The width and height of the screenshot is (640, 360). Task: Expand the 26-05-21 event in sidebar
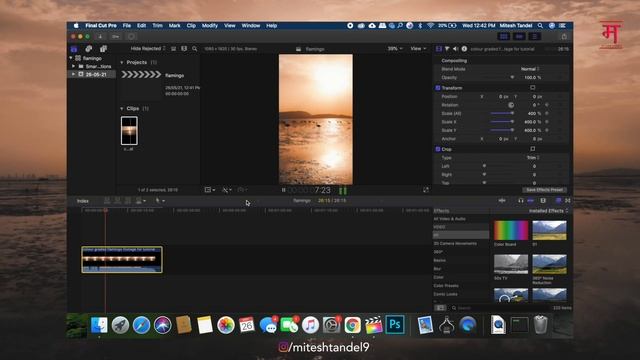pyautogui.click(x=73, y=74)
